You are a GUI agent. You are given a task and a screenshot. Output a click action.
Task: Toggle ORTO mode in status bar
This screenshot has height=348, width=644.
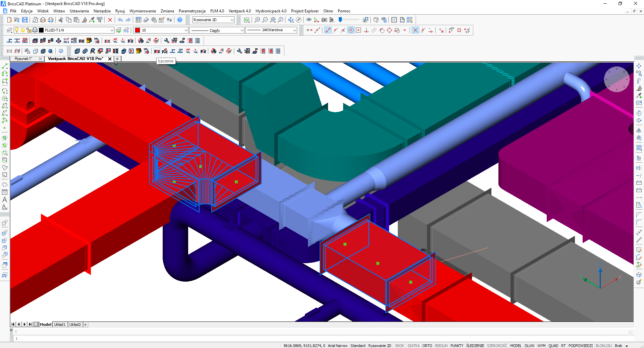coord(427,346)
